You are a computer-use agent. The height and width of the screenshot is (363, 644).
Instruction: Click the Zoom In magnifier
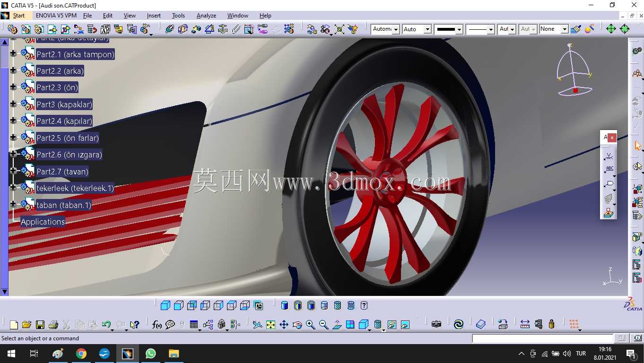tap(310, 325)
